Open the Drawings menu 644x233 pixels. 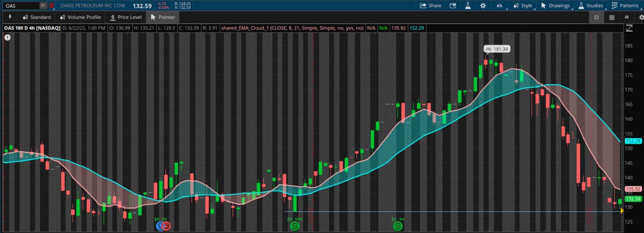555,5
